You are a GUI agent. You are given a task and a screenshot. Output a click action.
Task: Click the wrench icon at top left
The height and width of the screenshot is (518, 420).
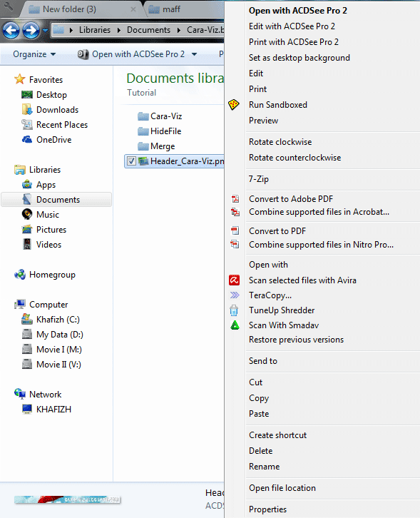9,6
